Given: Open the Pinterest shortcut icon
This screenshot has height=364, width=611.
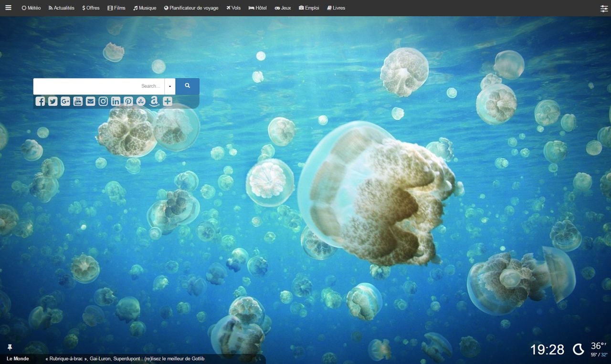Looking at the screenshot, I should [x=127, y=101].
